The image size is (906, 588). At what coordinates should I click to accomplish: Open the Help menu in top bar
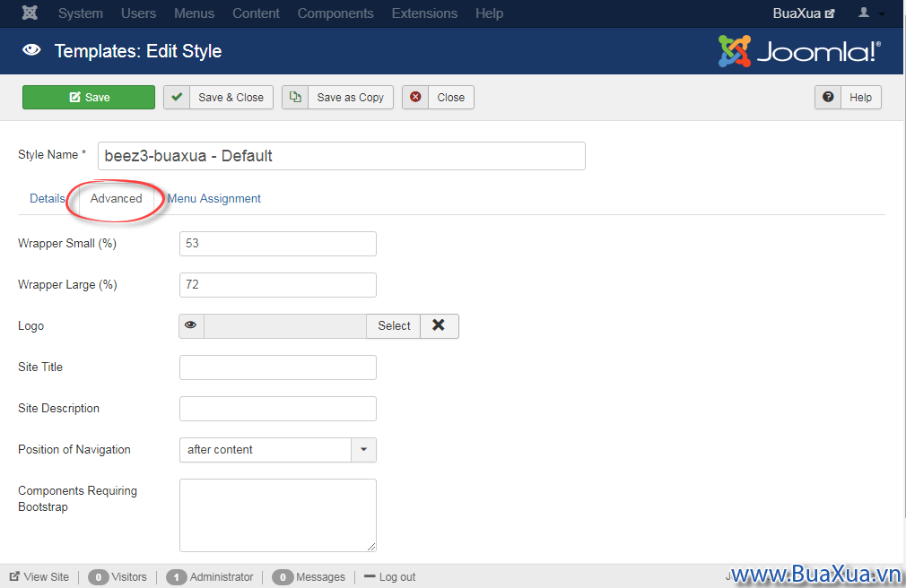coord(490,13)
